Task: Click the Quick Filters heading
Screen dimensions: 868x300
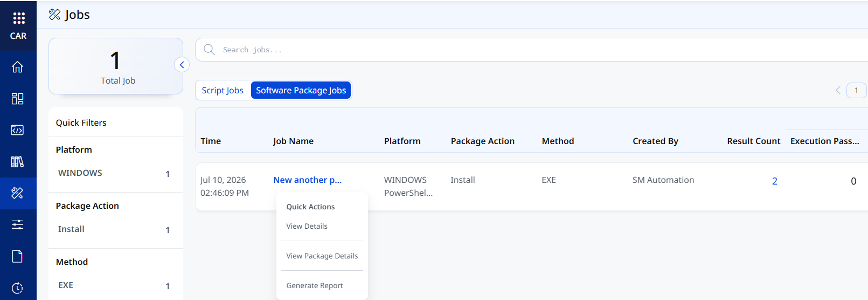Action: coord(81,122)
